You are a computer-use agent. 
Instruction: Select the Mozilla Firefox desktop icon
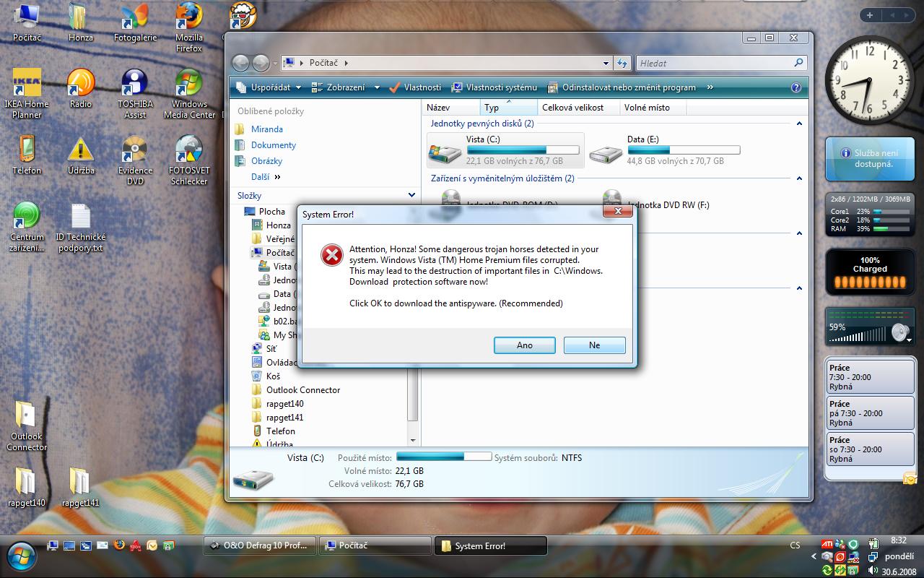[x=189, y=27]
